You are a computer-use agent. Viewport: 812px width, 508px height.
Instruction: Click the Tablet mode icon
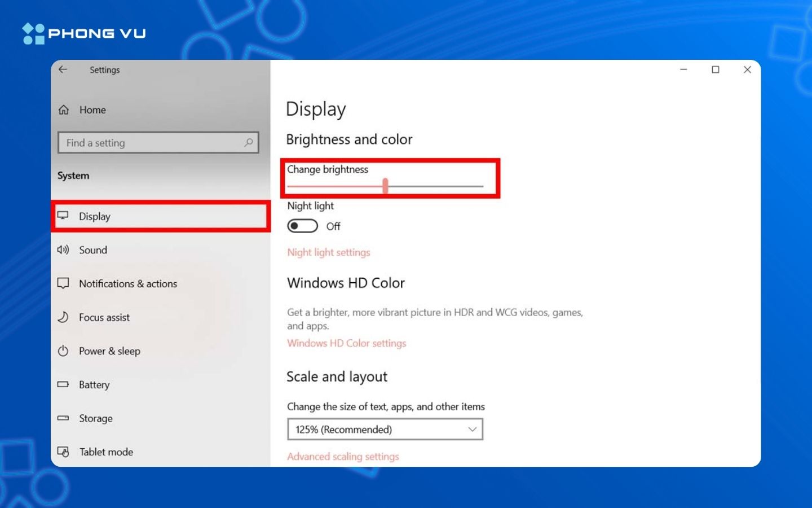tap(63, 452)
